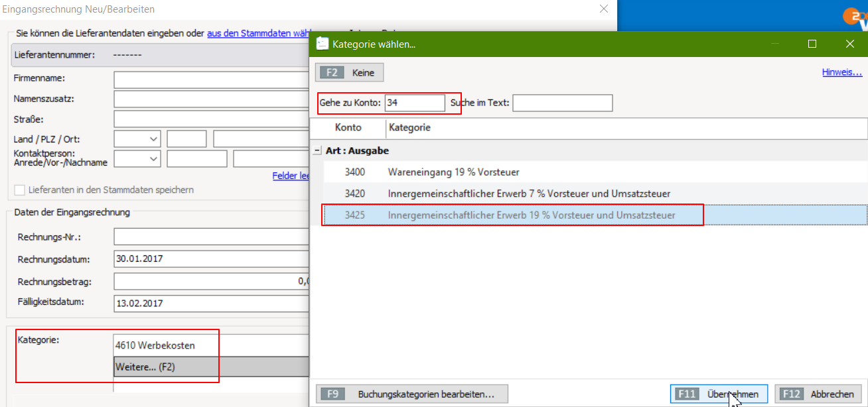Minimize the Kategorie wählen dialog
Viewport: 868px width, 407px height.
(774, 44)
